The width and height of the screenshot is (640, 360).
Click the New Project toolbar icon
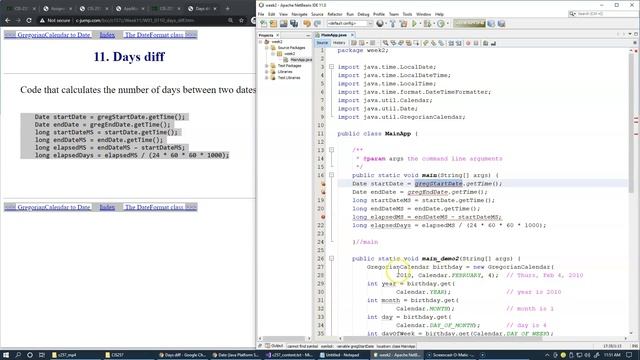pyautogui.click(x=273, y=24)
